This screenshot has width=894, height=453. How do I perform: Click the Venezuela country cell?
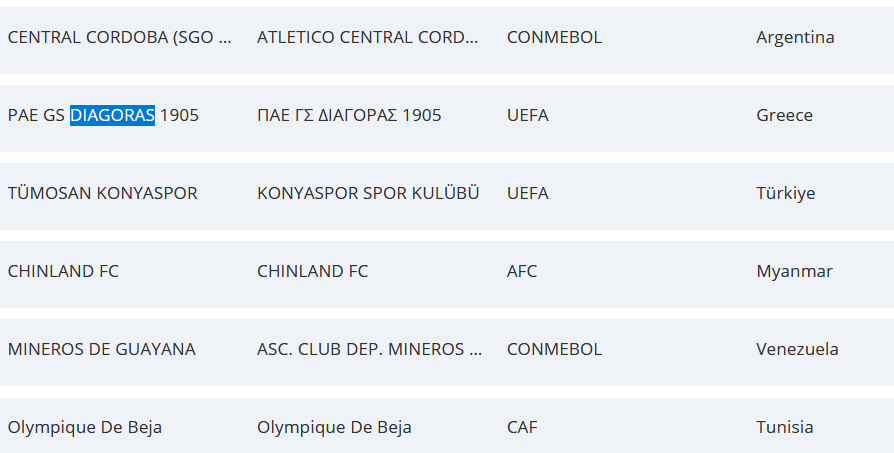tap(797, 349)
